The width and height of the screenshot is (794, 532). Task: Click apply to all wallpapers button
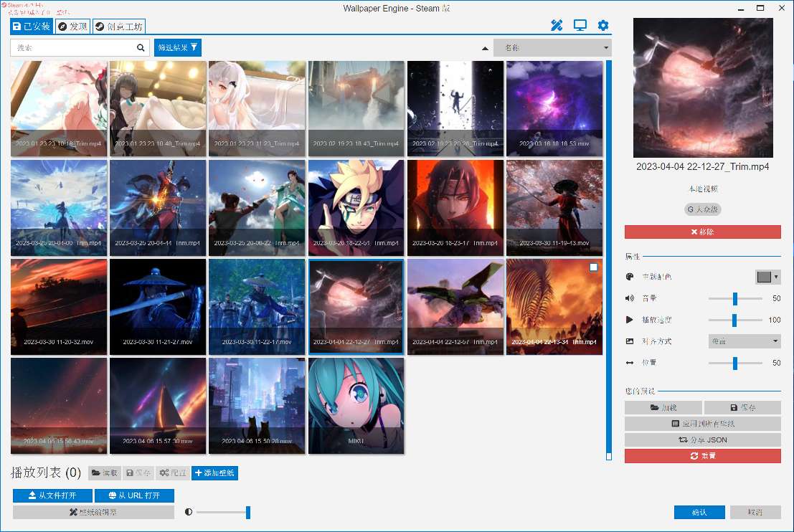point(702,424)
